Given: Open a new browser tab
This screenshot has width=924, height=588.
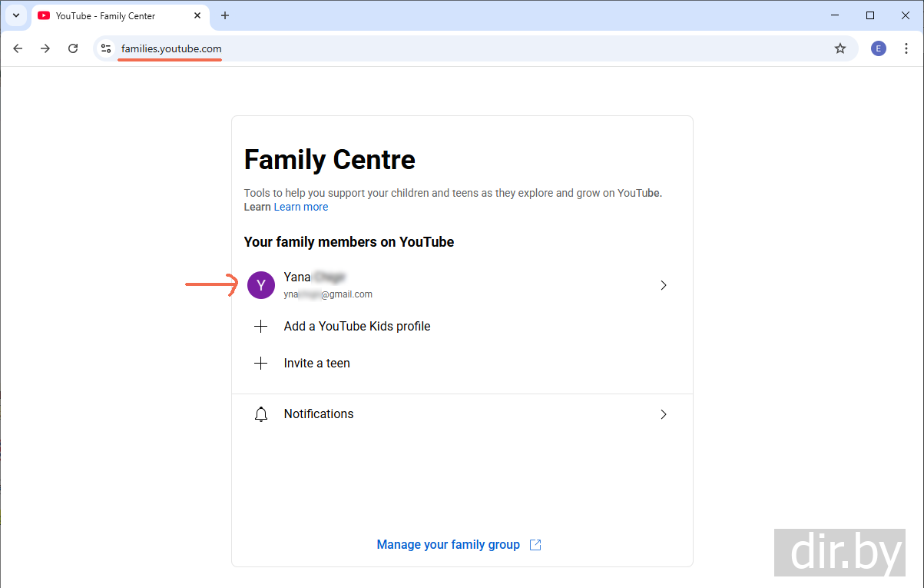Looking at the screenshot, I should 225,15.
